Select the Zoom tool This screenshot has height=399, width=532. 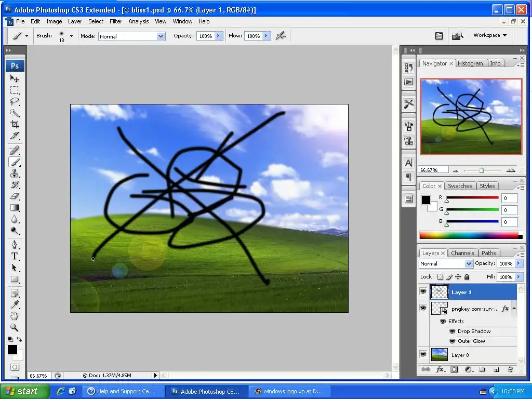(14, 327)
